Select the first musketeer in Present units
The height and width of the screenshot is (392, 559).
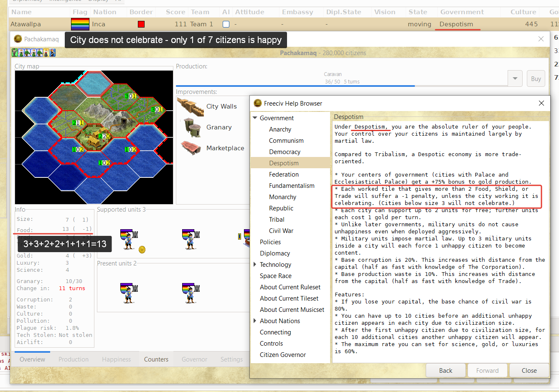click(x=129, y=293)
